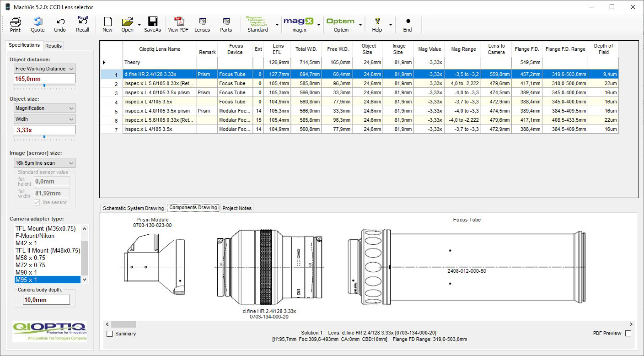Expand the Standard dropdown arrow

point(277,25)
